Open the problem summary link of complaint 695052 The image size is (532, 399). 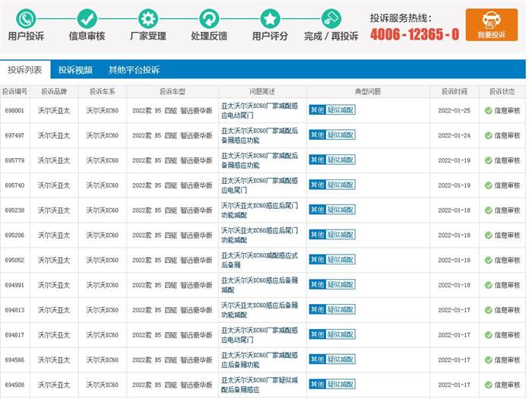[x=260, y=260]
